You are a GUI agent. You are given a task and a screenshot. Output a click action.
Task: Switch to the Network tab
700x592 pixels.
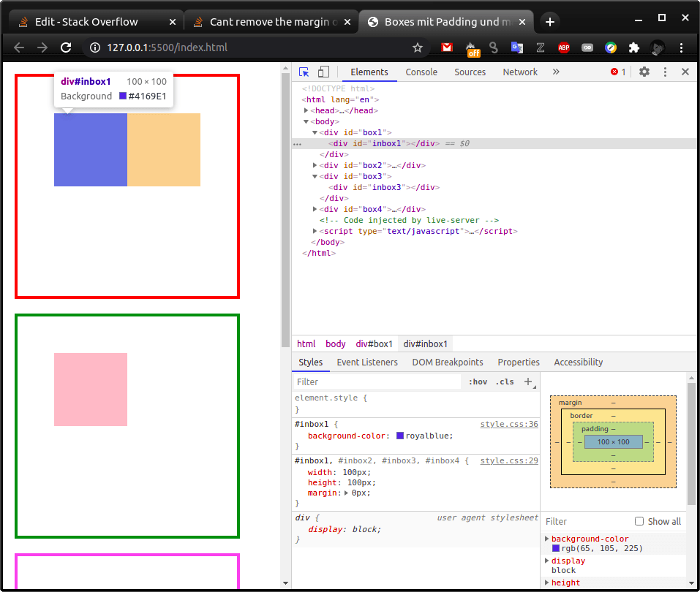pyautogui.click(x=520, y=72)
